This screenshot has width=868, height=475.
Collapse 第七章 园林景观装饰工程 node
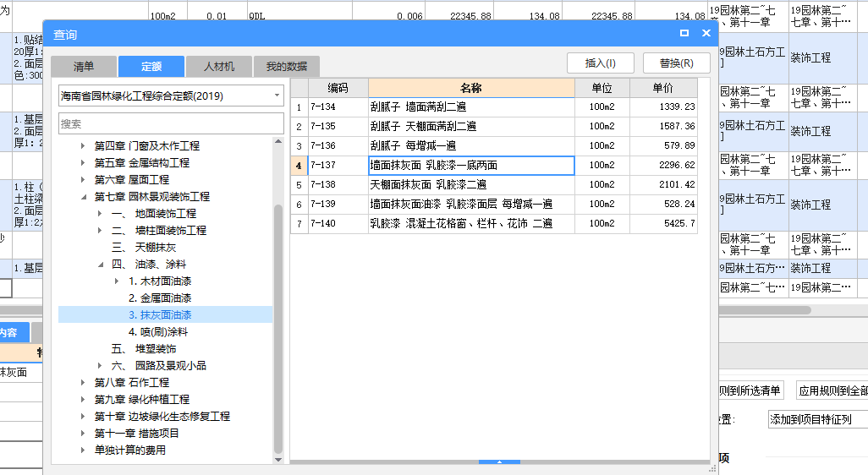84,196
